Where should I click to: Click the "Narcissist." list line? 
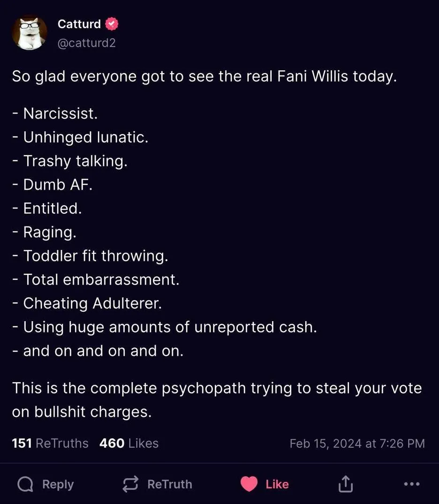pyautogui.click(x=60, y=113)
